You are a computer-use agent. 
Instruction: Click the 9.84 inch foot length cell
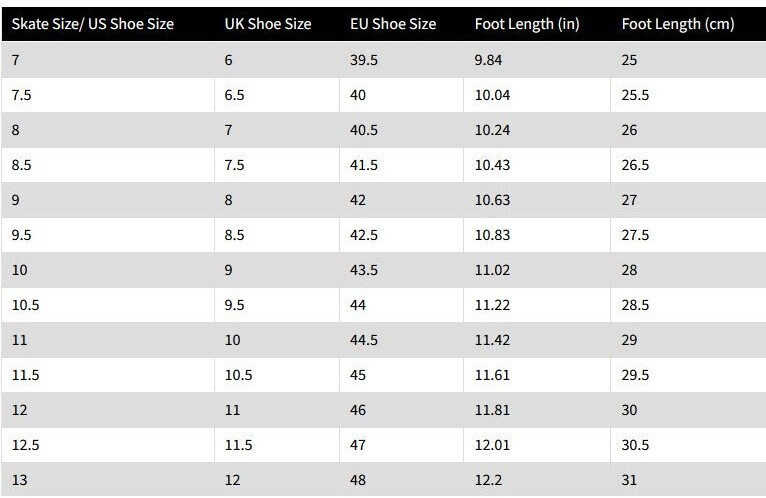point(491,60)
